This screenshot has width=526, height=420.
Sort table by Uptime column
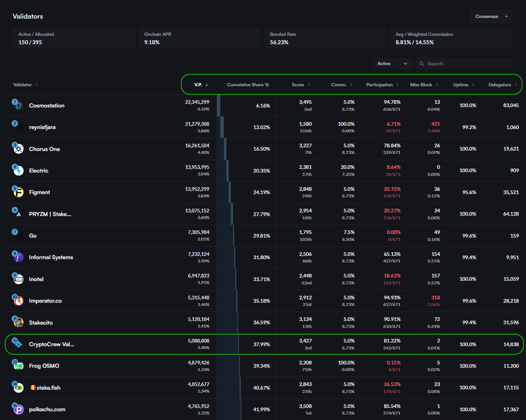pyautogui.click(x=464, y=85)
